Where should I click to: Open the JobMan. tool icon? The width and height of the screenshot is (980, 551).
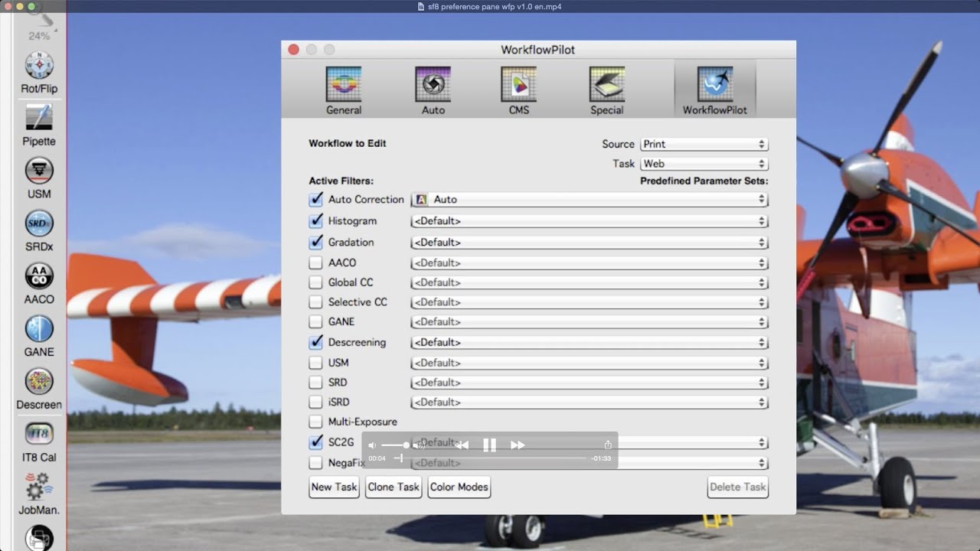click(39, 487)
